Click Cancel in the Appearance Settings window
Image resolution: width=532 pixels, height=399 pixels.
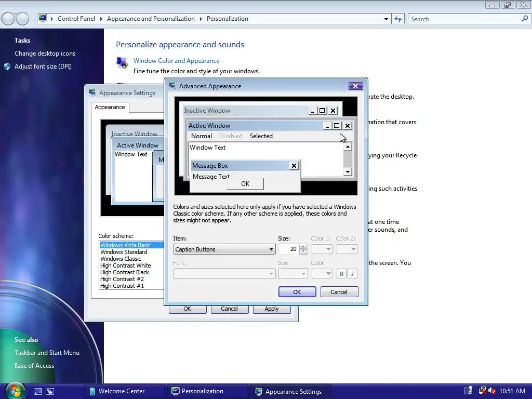pyautogui.click(x=230, y=309)
